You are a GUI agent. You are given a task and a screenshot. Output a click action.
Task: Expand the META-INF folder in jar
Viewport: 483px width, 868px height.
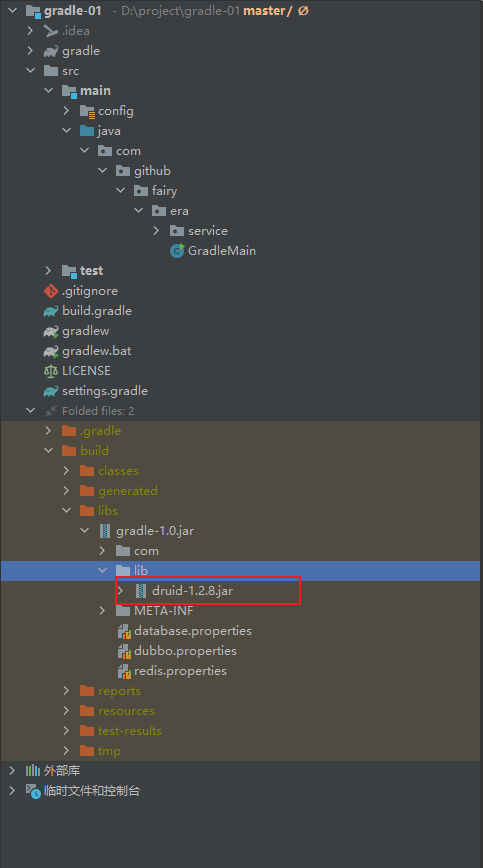[102, 611]
